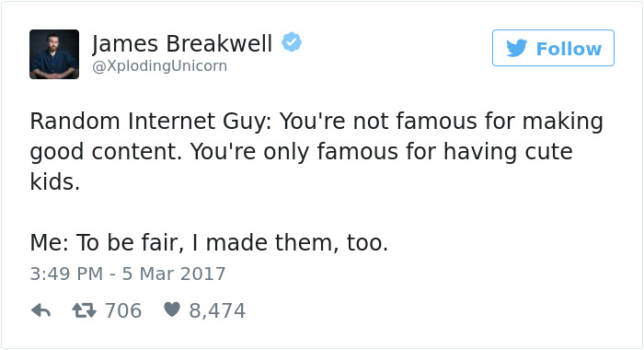Open the 5 Mar 2017 date link
Viewport: 644px width, 350px height.
click(174, 274)
